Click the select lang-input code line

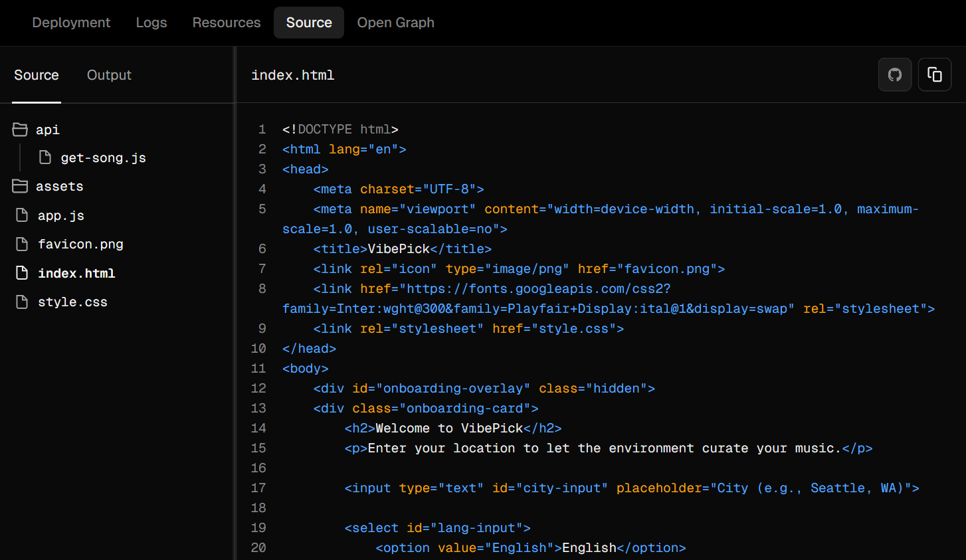coord(438,528)
